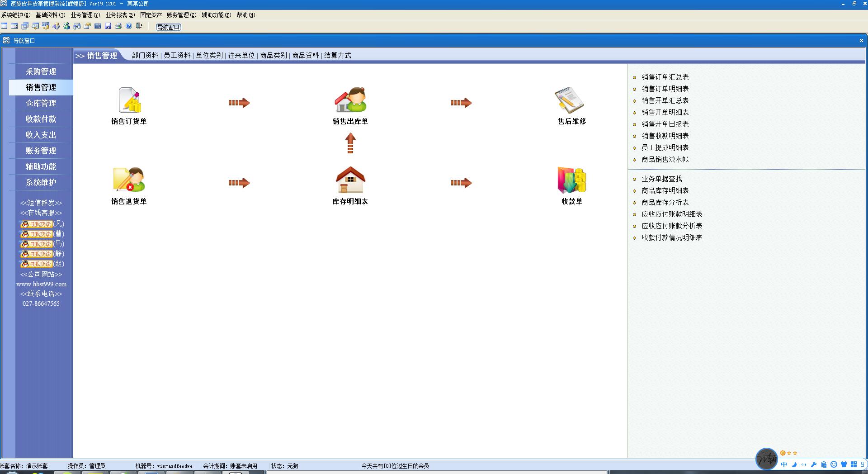The width and height of the screenshot is (868, 474).
Task: Open the 销售订单汇总表 report link
Action: tap(665, 77)
